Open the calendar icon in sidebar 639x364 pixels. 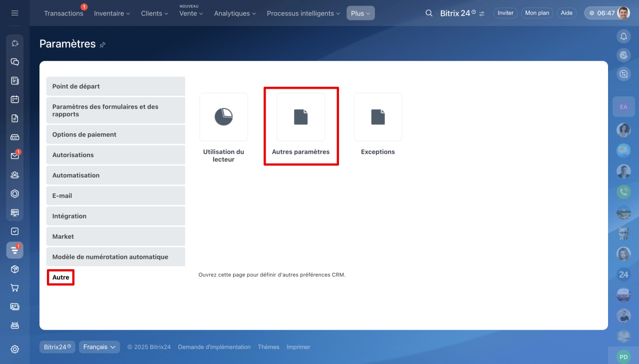(14, 99)
